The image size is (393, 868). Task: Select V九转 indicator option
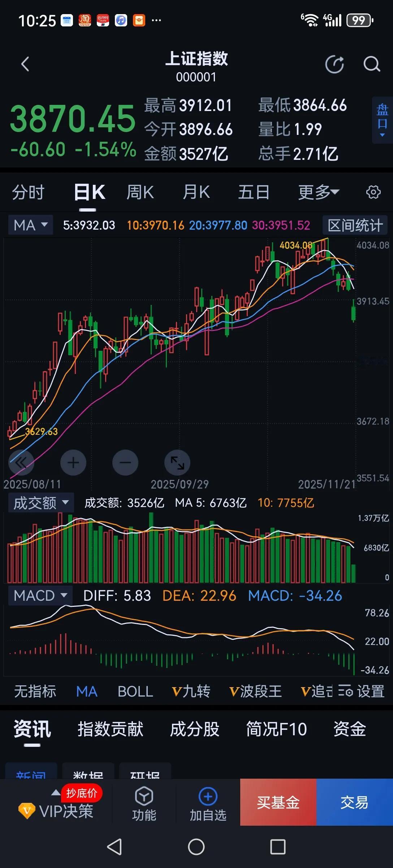click(191, 691)
